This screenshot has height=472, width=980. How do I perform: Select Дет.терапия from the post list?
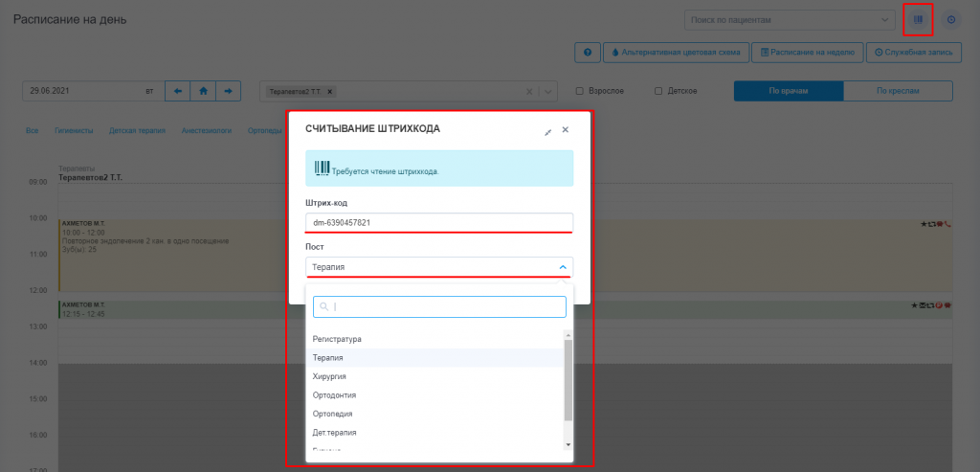click(435, 433)
